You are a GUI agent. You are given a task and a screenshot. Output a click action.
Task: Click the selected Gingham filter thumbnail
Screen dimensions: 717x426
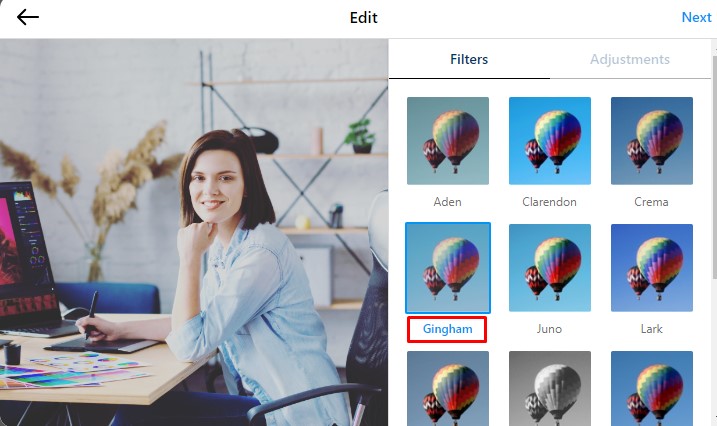tap(448, 268)
